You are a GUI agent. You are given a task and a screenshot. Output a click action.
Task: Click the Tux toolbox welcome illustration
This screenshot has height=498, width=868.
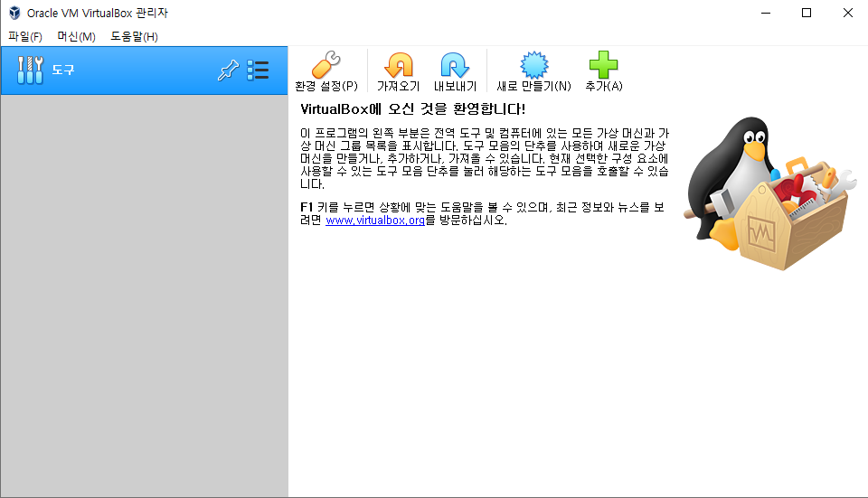pos(770,193)
